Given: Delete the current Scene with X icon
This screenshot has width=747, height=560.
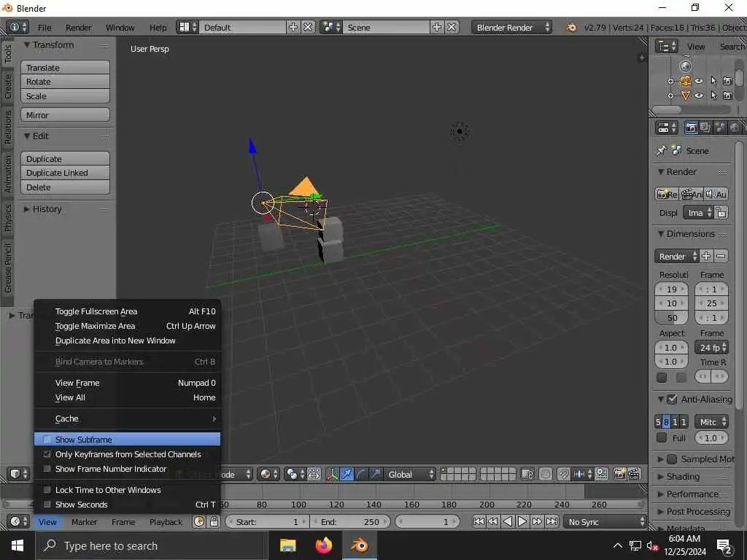Looking at the screenshot, I should click(x=452, y=27).
